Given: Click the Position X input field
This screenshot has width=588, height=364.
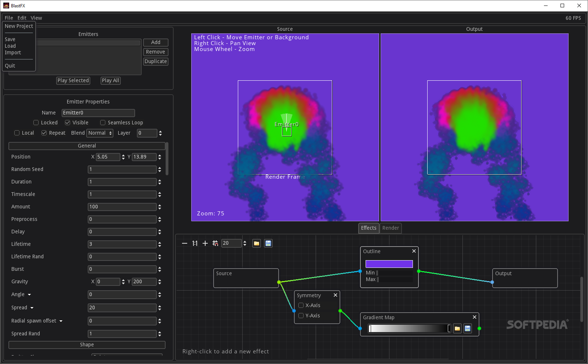Looking at the screenshot, I should (x=108, y=157).
